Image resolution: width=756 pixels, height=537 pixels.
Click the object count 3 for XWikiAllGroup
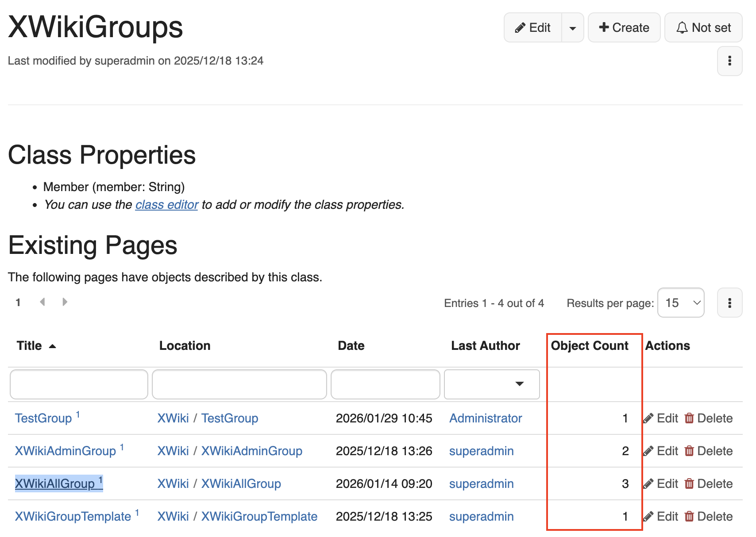[625, 483]
